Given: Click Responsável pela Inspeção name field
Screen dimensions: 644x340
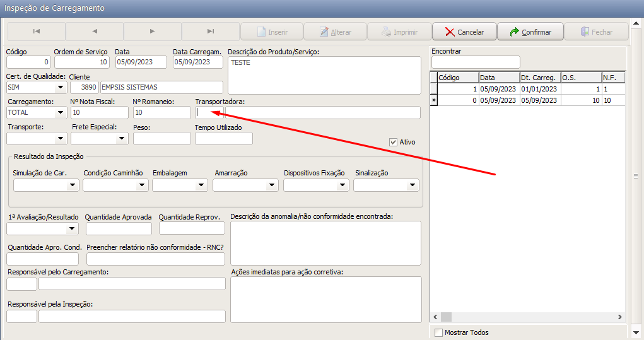Looking at the screenshot, I should (132, 316).
